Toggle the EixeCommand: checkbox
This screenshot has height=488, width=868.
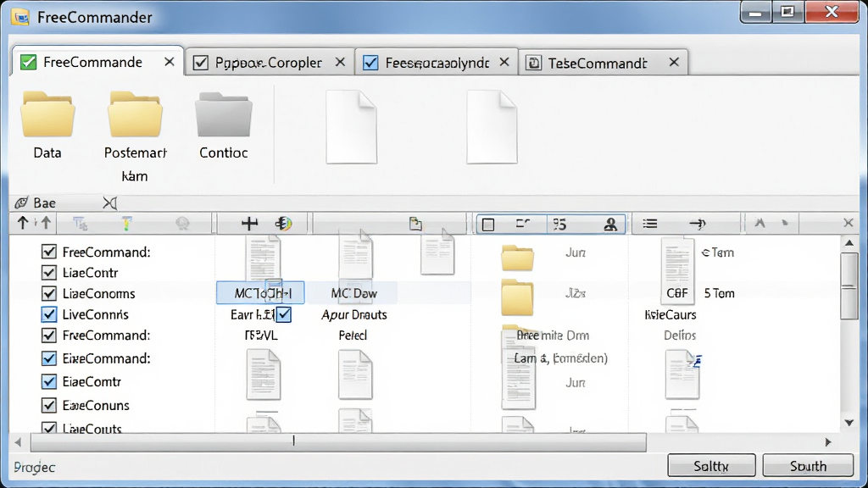pyautogui.click(x=48, y=358)
